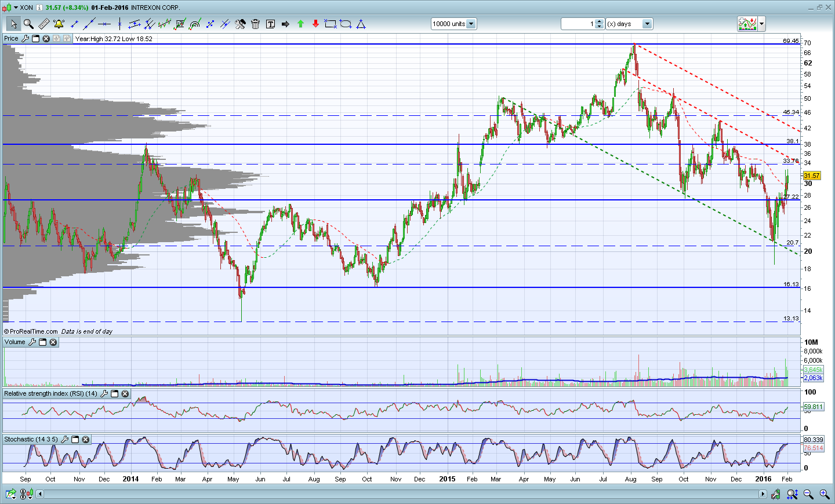
Task: Select the horizontal line tool
Action: (x=104, y=24)
